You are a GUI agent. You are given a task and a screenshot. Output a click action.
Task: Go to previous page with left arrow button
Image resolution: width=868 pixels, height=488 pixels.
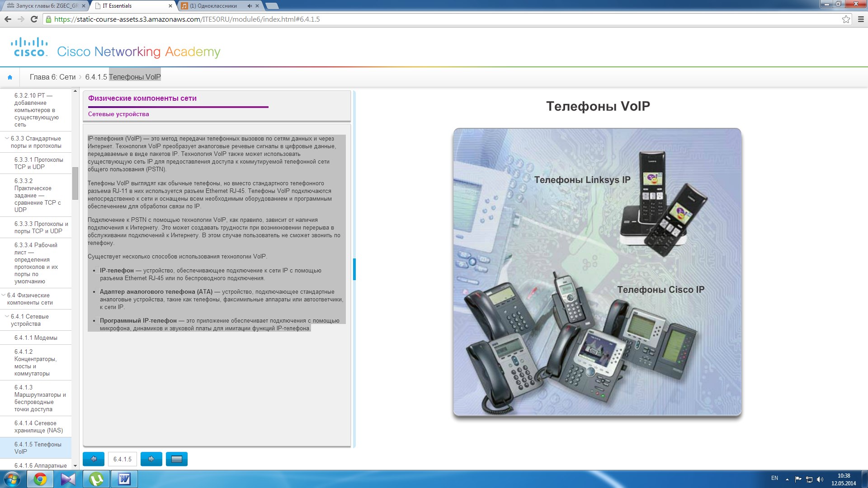point(94,459)
